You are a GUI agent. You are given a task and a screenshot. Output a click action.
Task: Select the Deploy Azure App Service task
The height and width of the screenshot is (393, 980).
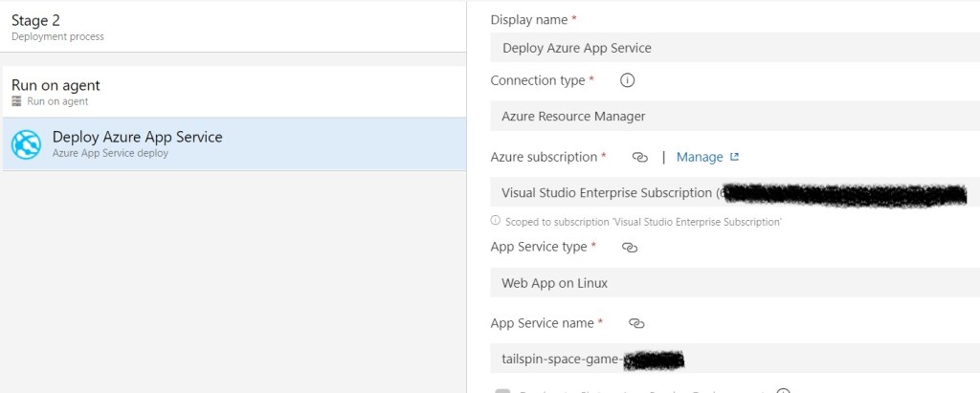[234, 144]
